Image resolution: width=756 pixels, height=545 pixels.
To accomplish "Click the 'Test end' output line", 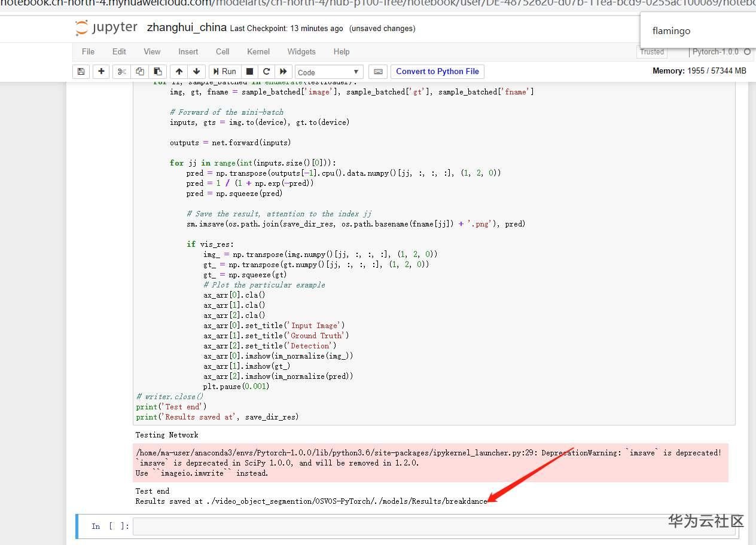I will click(153, 491).
